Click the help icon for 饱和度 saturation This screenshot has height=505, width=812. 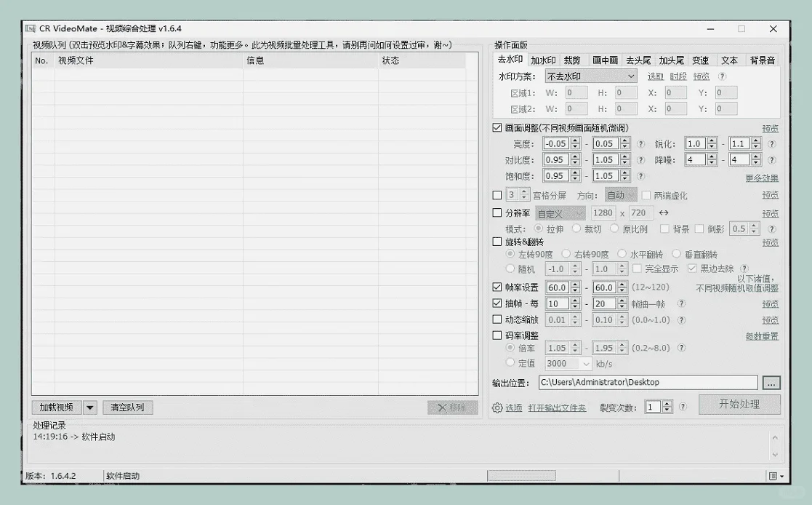[x=640, y=176]
